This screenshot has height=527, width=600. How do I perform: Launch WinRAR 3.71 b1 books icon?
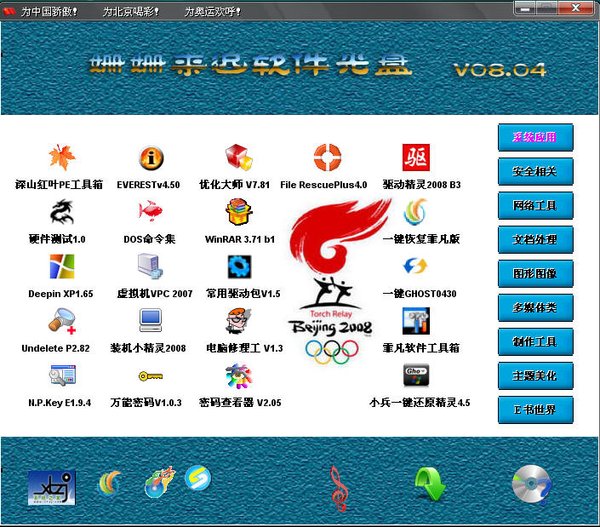point(239,212)
